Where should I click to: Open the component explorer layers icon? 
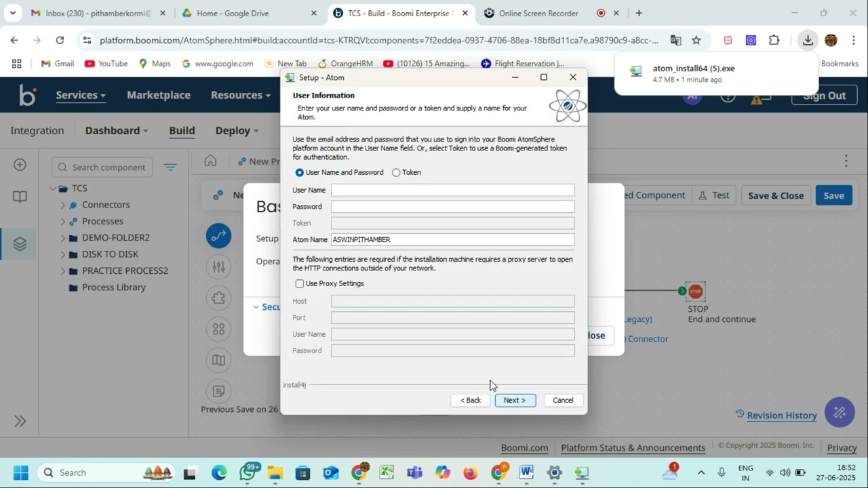pos(20,244)
